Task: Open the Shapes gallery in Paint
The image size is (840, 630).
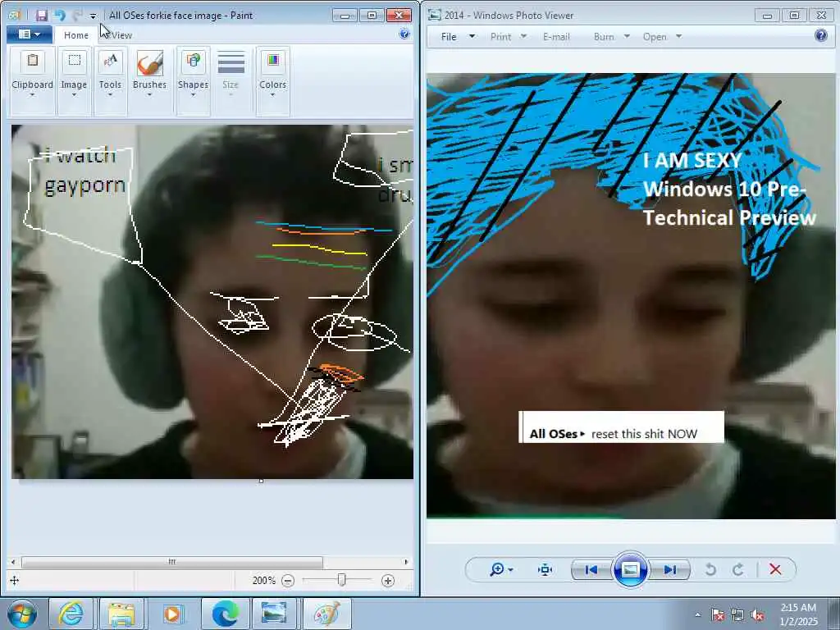Action: (x=193, y=80)
